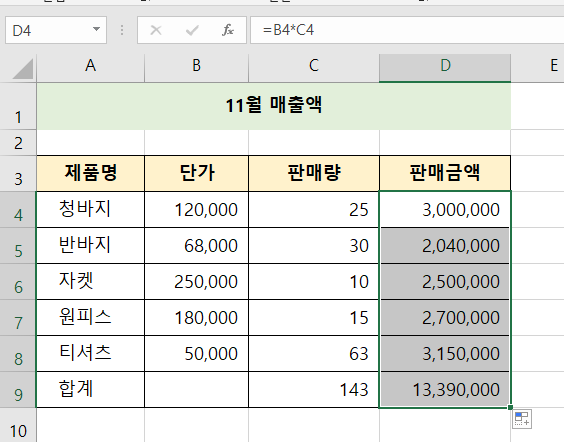Click the Name Box showing D4
This screenshot has width=564, height=442.
click(x=56, y=30)
